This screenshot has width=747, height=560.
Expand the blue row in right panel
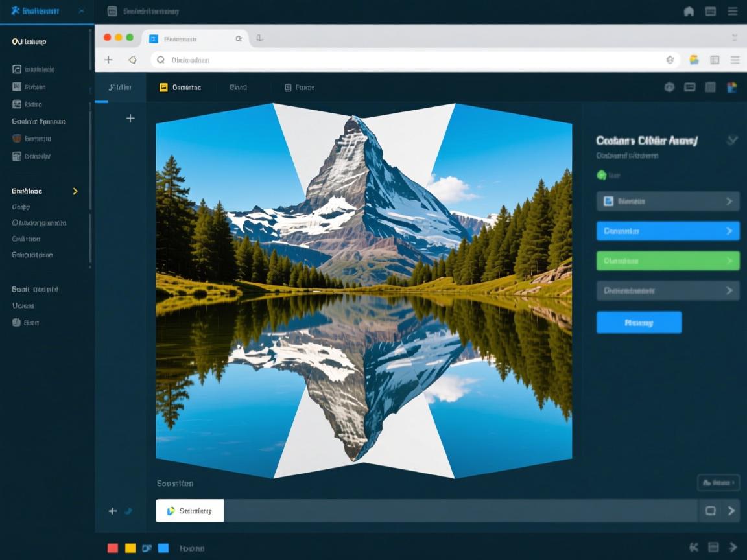tap(729, 231)
